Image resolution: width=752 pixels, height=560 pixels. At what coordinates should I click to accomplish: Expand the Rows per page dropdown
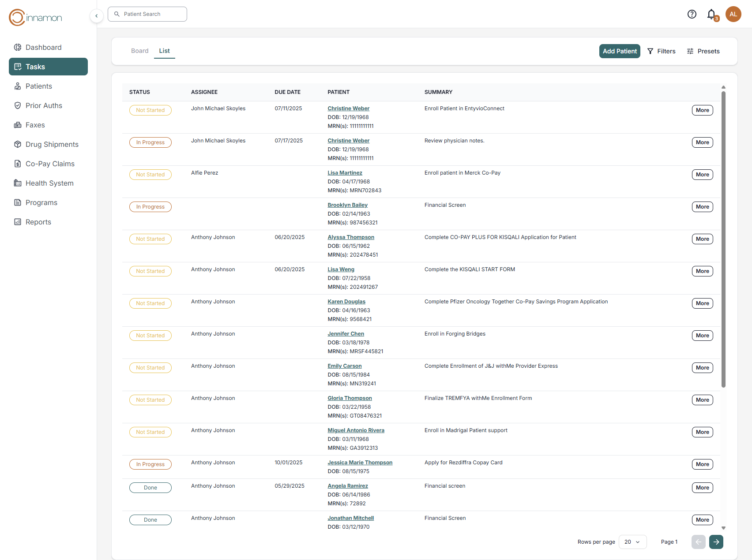point(632,541)
